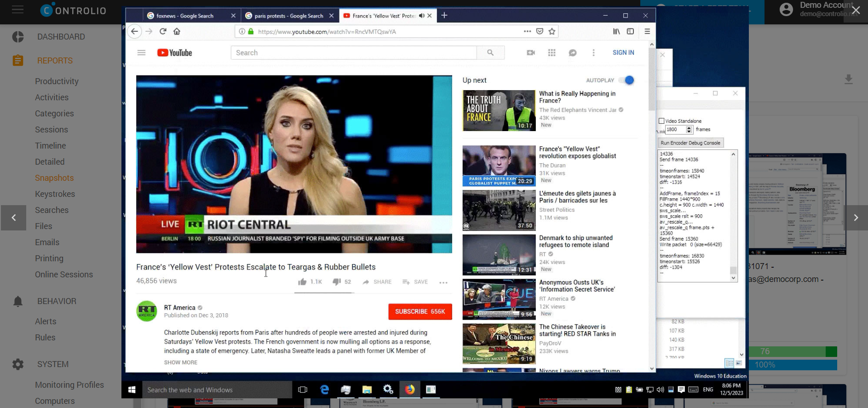Open the more actions ellipsis under video

coord(443,282)
